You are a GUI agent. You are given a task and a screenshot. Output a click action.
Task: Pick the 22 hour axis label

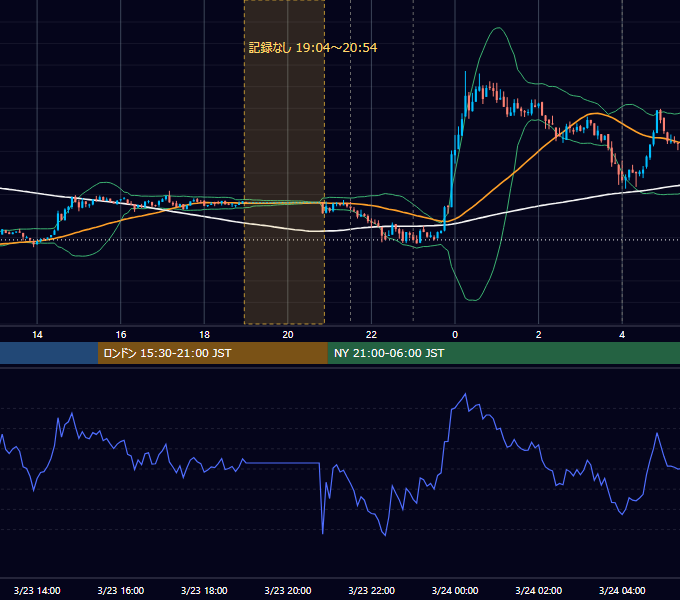coord(371,335)
